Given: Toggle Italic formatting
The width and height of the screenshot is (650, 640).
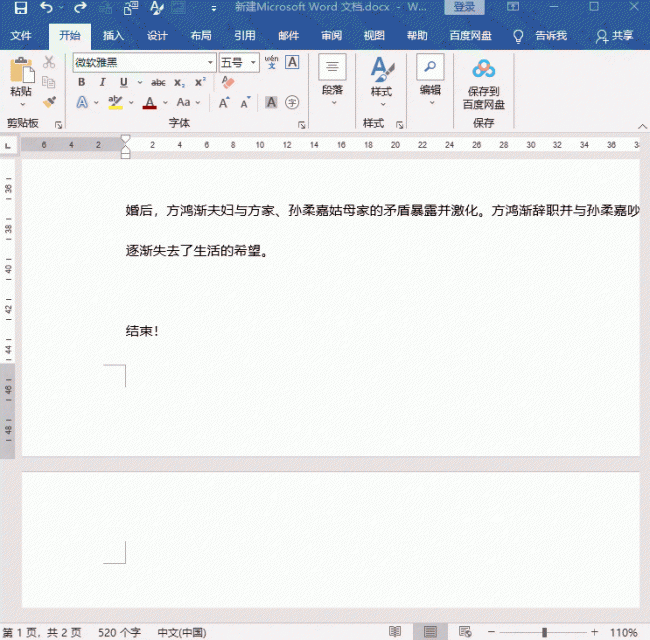Looking at the screenshot, I should tap(102, 82).
